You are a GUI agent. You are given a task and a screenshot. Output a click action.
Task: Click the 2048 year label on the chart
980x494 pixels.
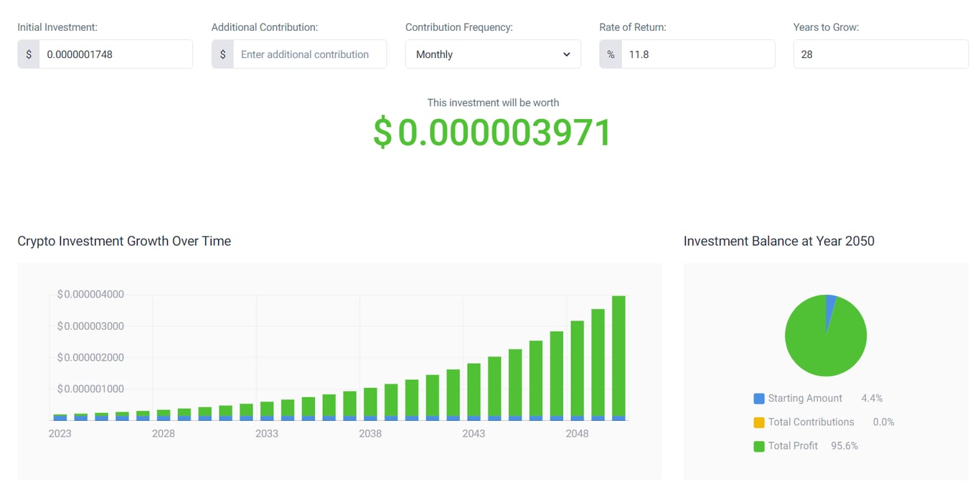[x=577, y=433]
